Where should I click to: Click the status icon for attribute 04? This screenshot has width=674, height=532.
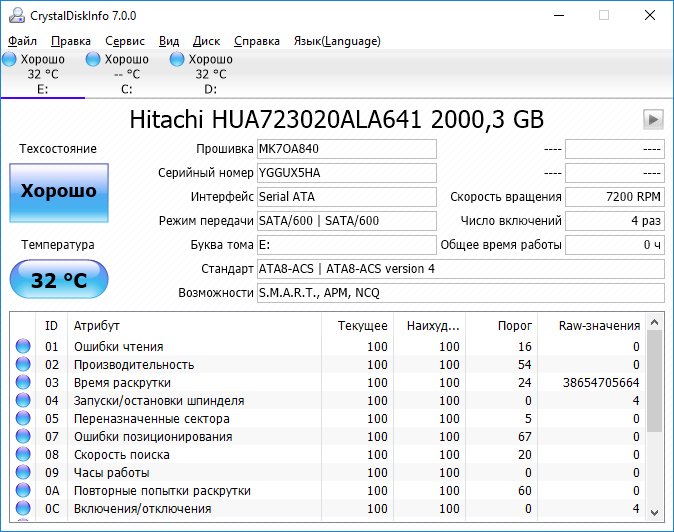click(23, 400)
